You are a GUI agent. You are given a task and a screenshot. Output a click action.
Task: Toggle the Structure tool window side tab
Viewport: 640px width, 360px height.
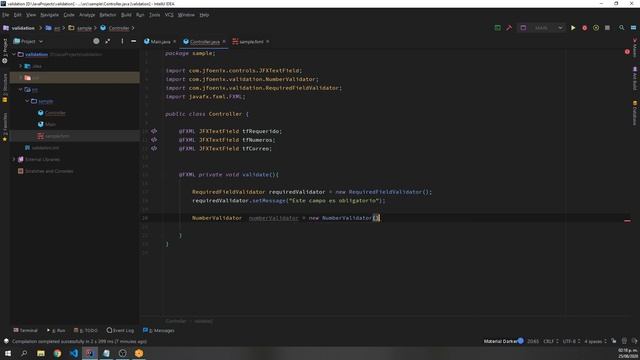coord(5,88)
